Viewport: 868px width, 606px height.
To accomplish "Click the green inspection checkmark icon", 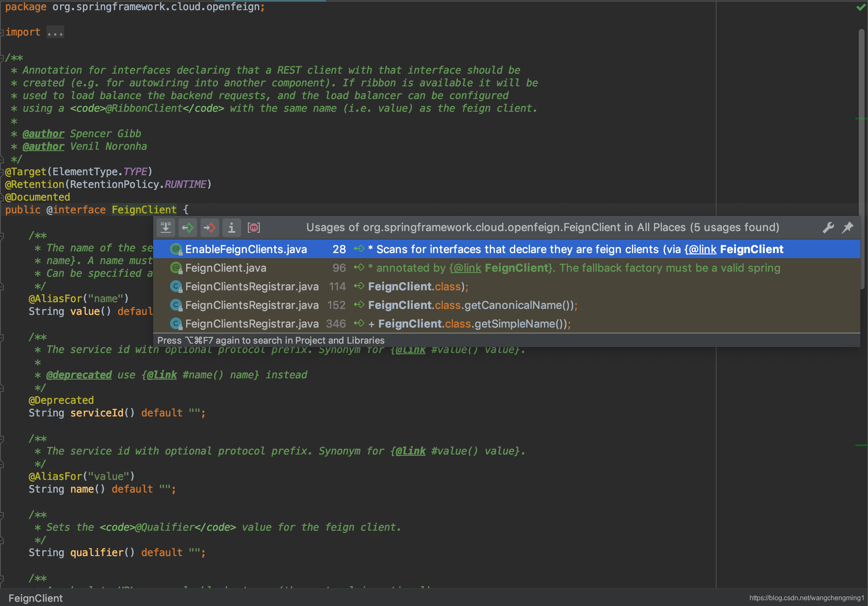I will [860, 7].
